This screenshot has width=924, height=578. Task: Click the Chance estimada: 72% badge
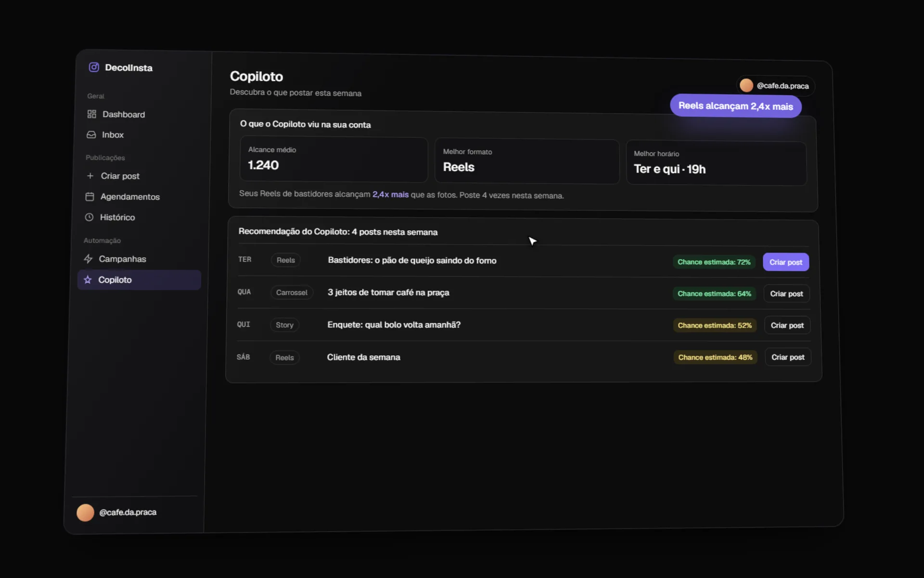[x=714, y=262]
